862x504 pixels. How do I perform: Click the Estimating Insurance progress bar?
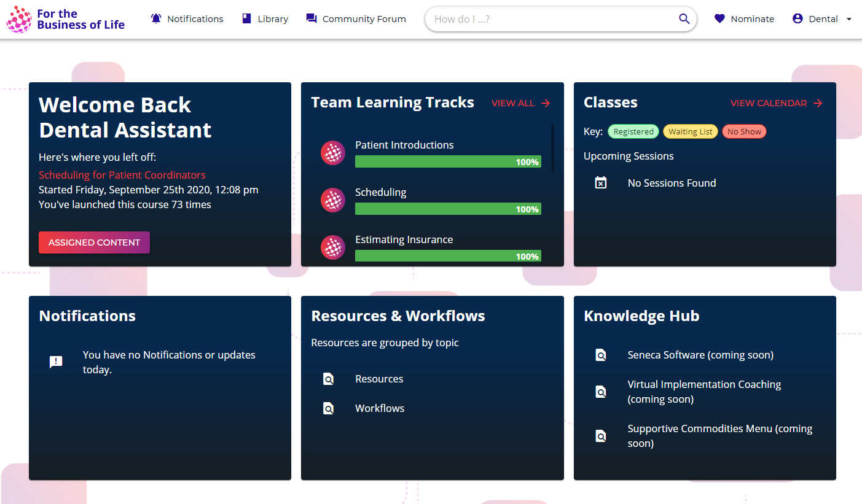click(x=448, y=256)
